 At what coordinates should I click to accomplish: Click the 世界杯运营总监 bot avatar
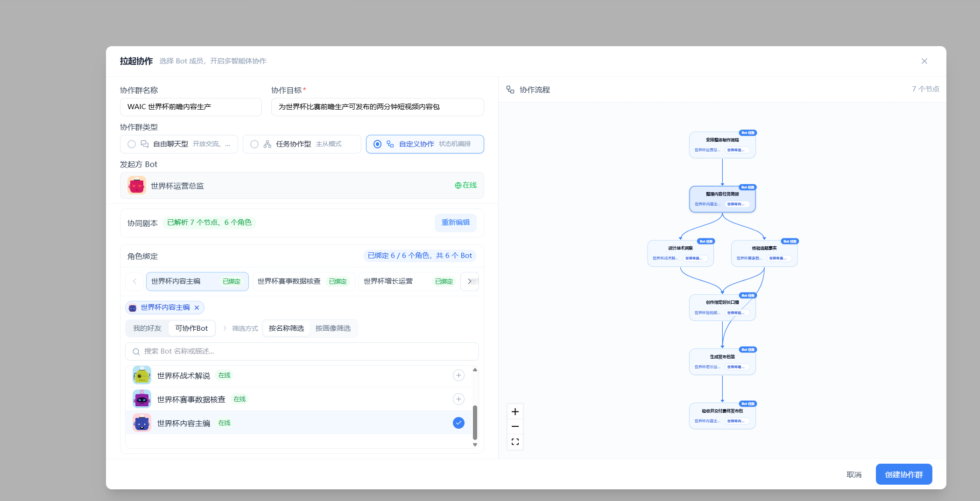pyautogui.click(x=137, y=186)
